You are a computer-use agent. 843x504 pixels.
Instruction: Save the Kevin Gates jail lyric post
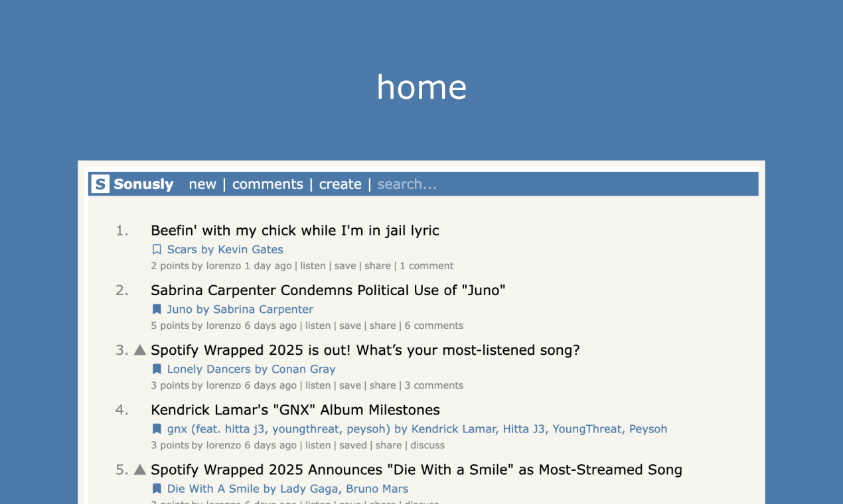(345, 265)
